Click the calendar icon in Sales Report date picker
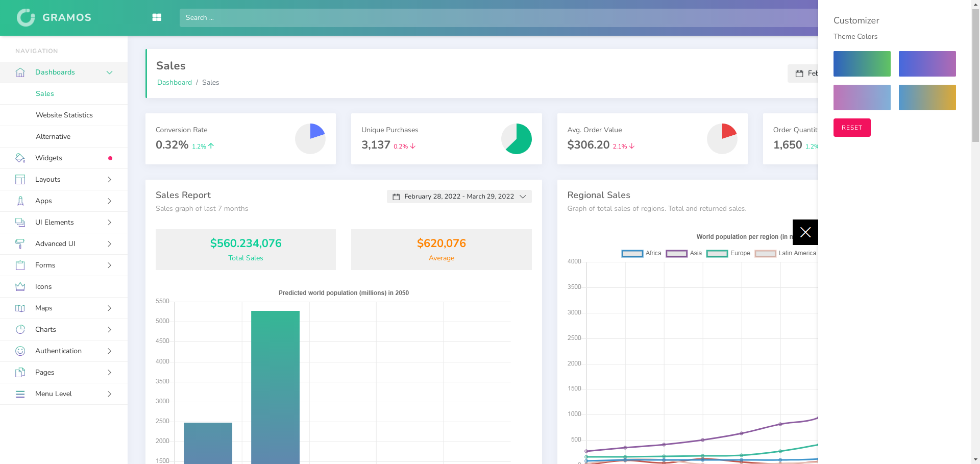Image resolution: width=980 pixels, height=464 pixels. (x=396, y=197)
